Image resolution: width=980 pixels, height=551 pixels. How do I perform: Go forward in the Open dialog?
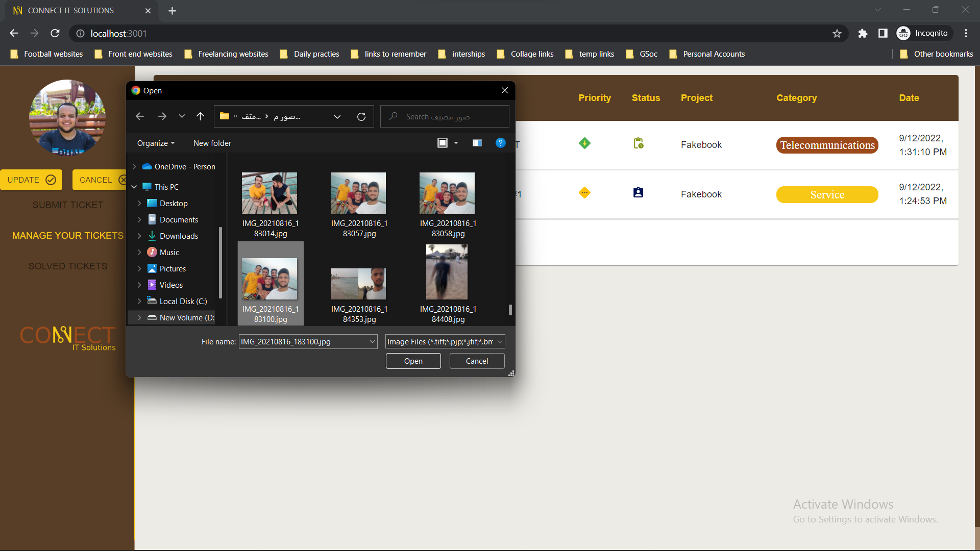(x=162, y=117)
